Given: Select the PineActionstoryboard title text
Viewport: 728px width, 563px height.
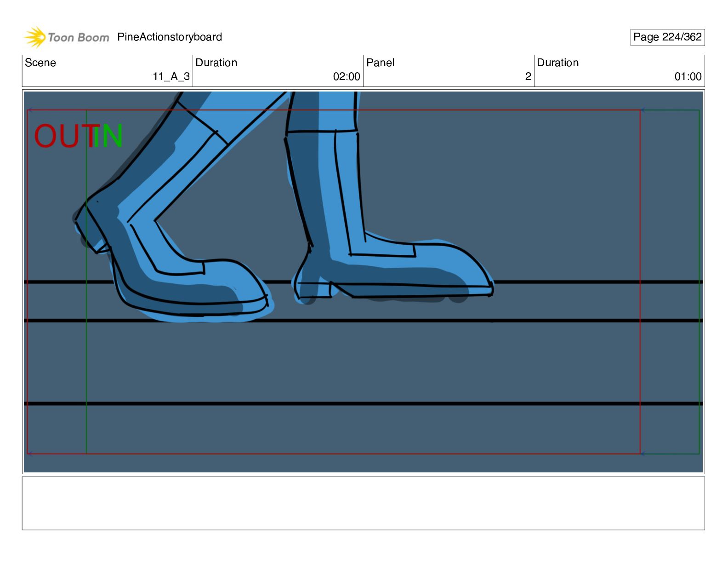Looking at the screenshot, I should pyautogui.click(x=170, y=37).
